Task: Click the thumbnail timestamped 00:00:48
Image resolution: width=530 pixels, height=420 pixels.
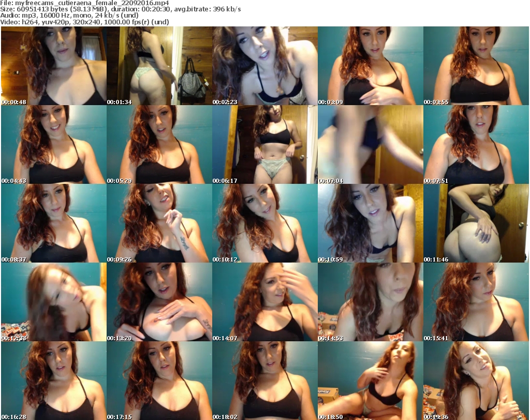Action: click(53, 66)
